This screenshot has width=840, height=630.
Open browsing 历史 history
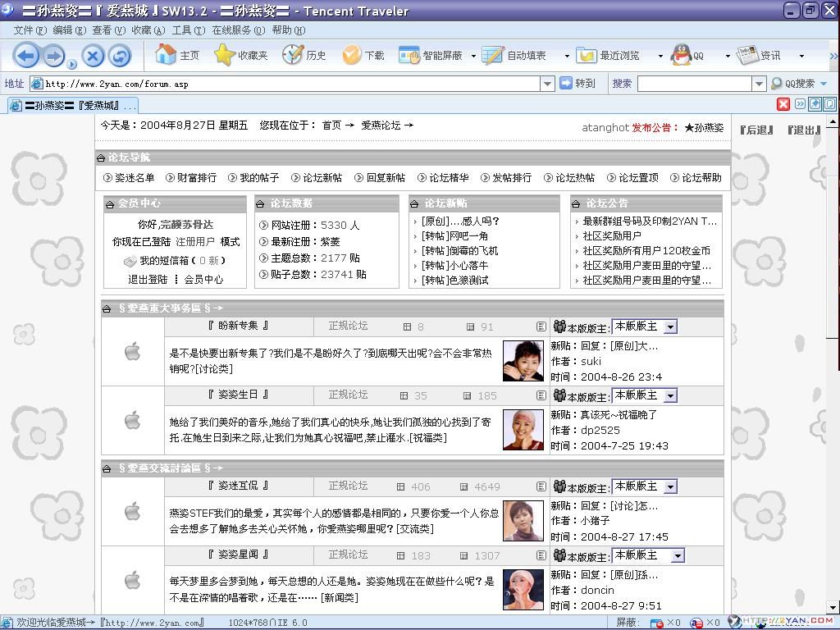(x=306, y=55)
